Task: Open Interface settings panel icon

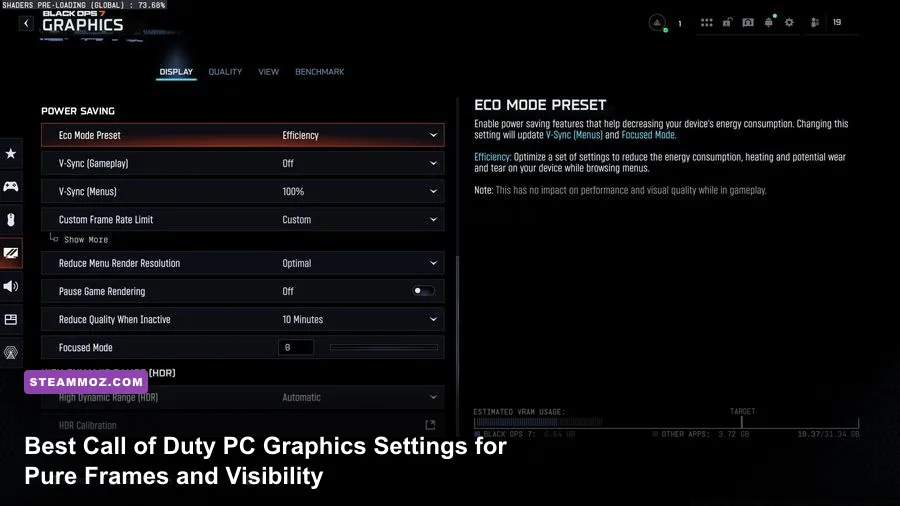Action: (11, 320)
